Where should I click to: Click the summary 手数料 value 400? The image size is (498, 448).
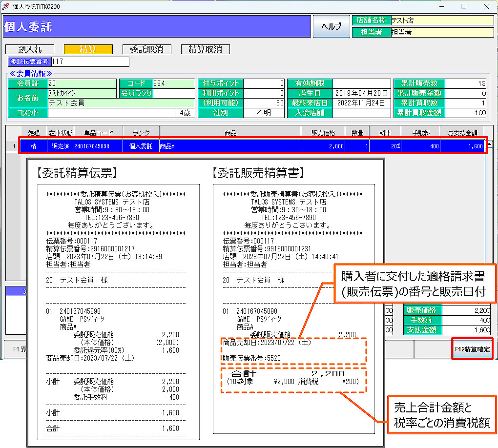(x=466, y=320)
